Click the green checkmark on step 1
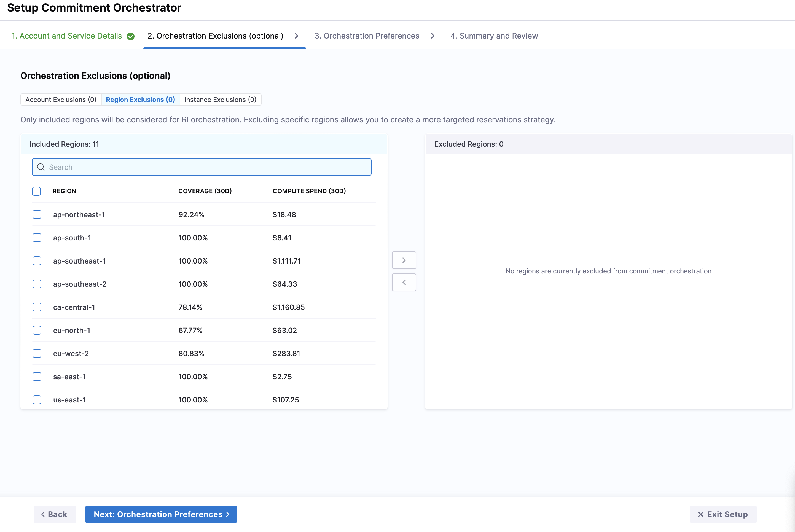The image size is (795, 532). tap(131, 36)
